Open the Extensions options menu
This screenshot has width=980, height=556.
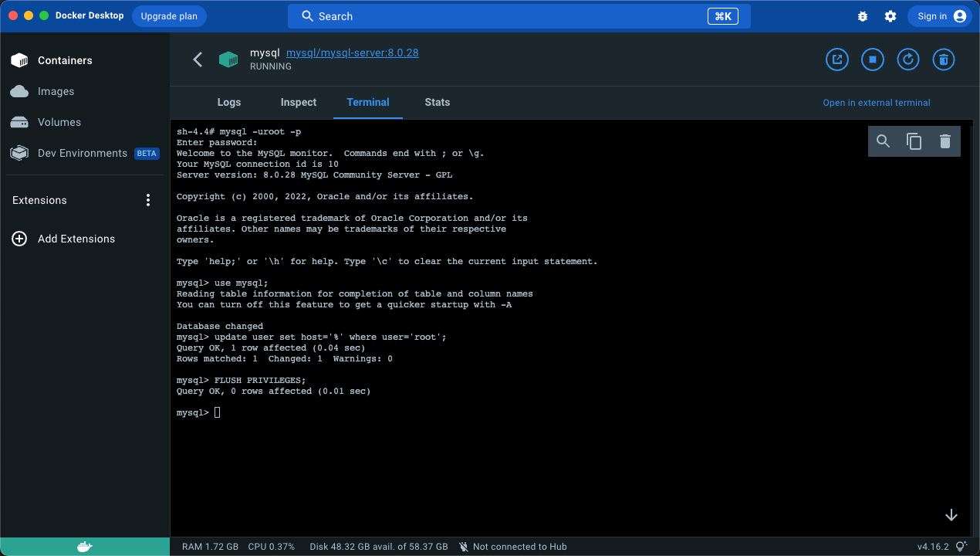148,200
